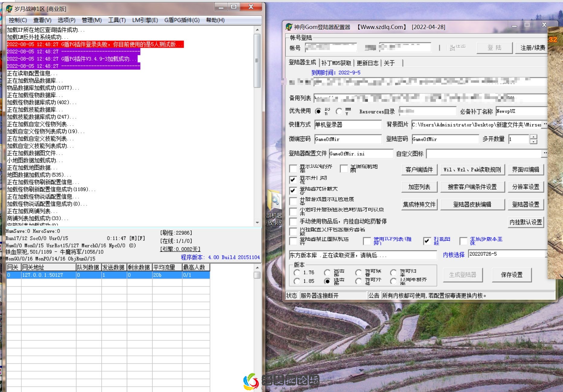
Task: Enable 手动使用物品后内挂自动吃药暂停 checkbox
Action: (x=293, y=221)
